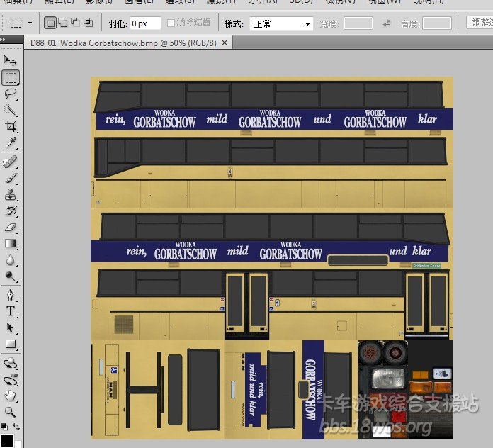The width and height of the screenshot is (493, 448).
Task: Select the Eraser tool
Action: pos(11,228)
